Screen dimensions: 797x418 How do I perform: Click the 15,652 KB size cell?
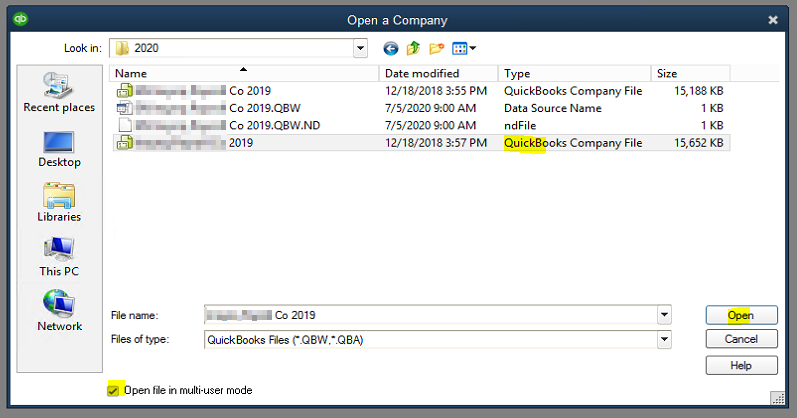pyautogui.click(x=698, y=143)
